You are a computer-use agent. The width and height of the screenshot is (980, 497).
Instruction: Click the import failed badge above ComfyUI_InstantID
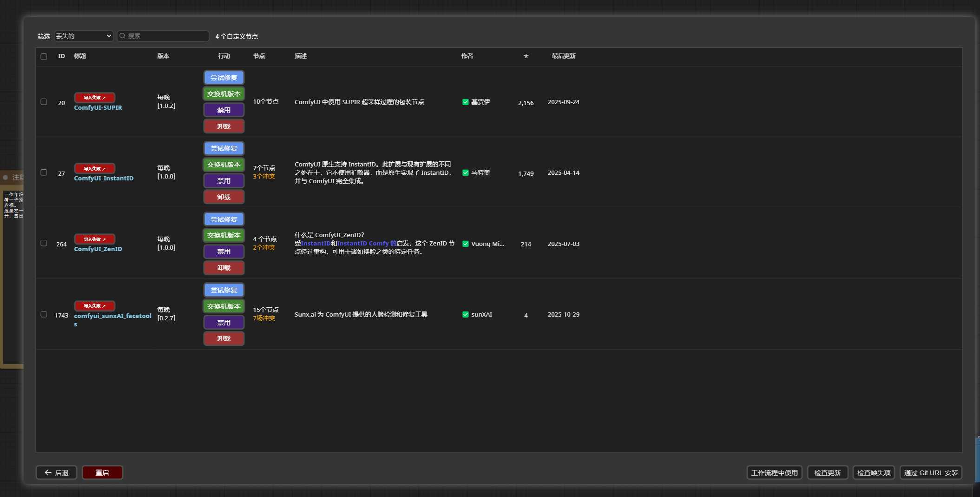click(x=94, y=168)
